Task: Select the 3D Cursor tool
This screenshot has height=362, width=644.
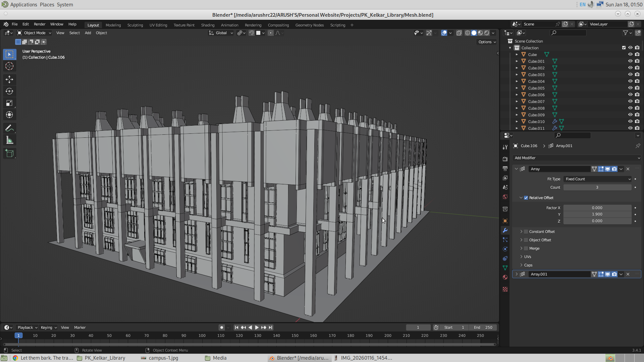Action: point(9,66)
